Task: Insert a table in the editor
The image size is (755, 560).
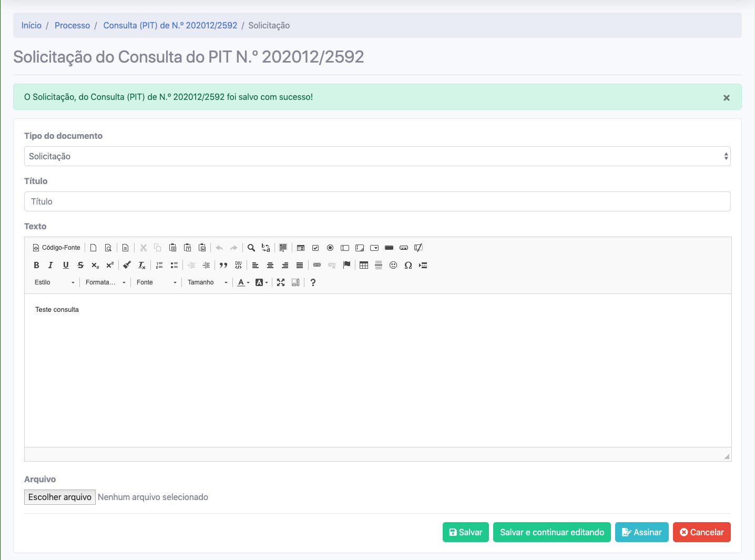Action: (364, 265)
